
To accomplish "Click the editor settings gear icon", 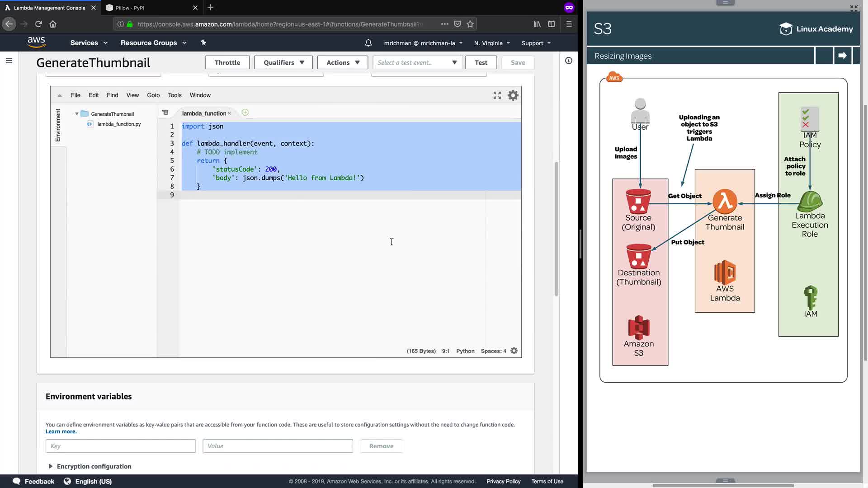I will (x=513, y=95).
